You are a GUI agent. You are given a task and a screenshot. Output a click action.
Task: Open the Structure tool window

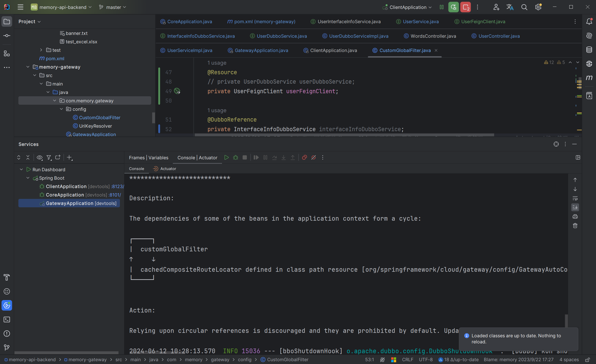pyautogui.click(x=7, y=53)
